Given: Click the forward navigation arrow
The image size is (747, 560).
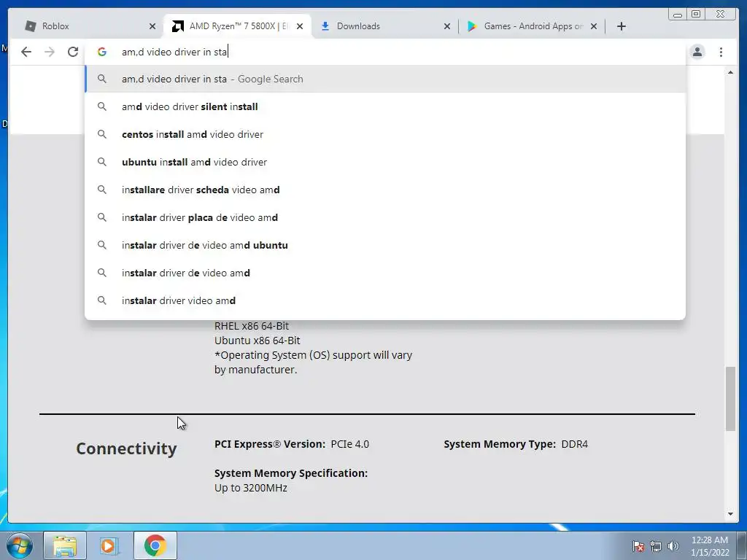Looking at the screenshot, I should point(50,52).
